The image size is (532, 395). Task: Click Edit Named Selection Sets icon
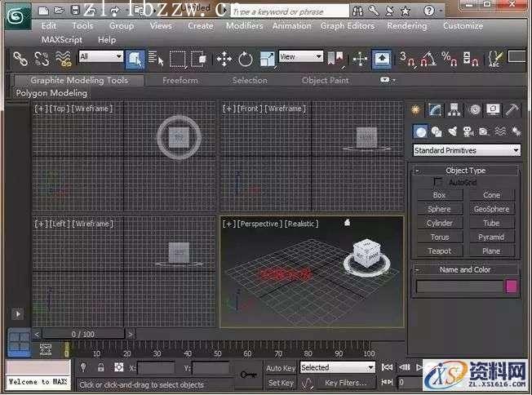tap(495, 59)
